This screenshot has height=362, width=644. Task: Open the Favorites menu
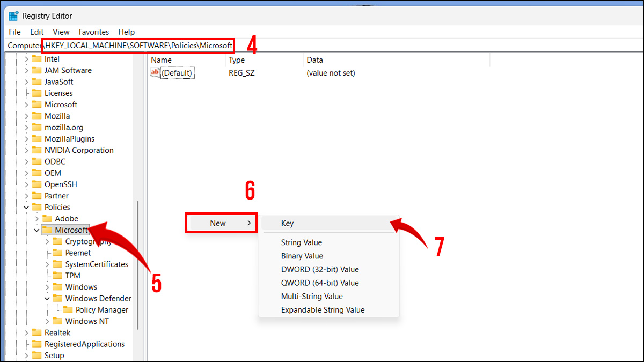pyautogui.click(x=93, y=32)
